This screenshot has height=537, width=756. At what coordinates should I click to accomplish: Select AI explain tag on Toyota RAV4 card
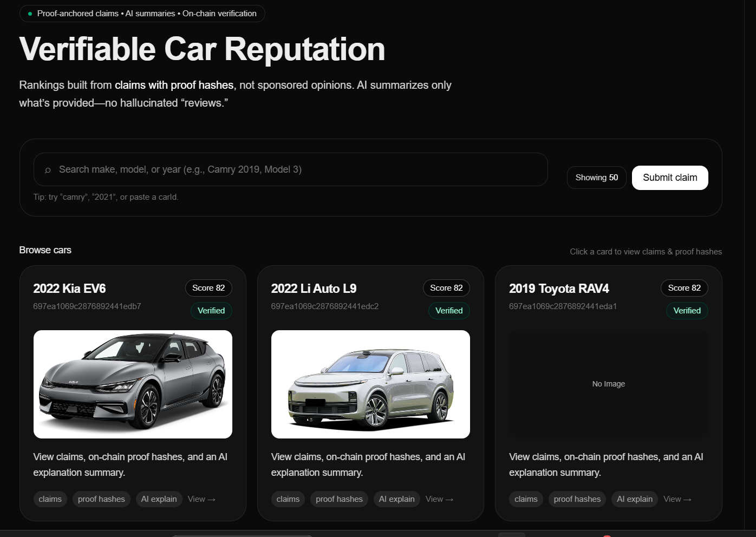[635, 499]
